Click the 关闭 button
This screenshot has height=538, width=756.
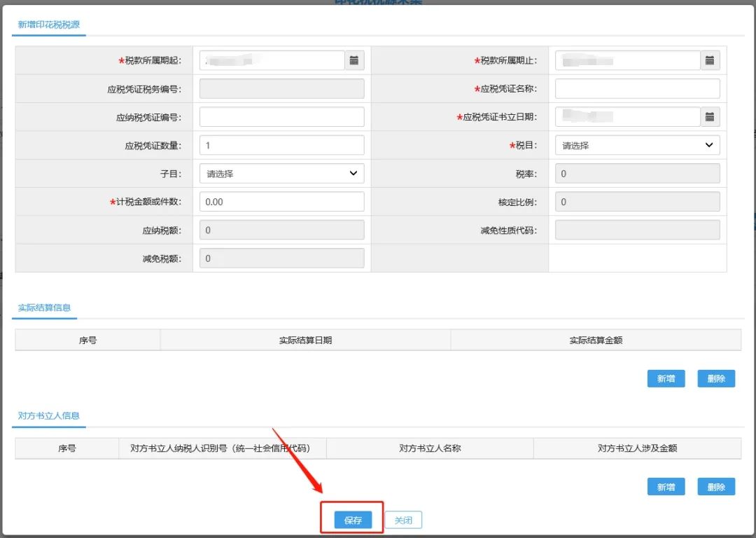pos(404,520)
